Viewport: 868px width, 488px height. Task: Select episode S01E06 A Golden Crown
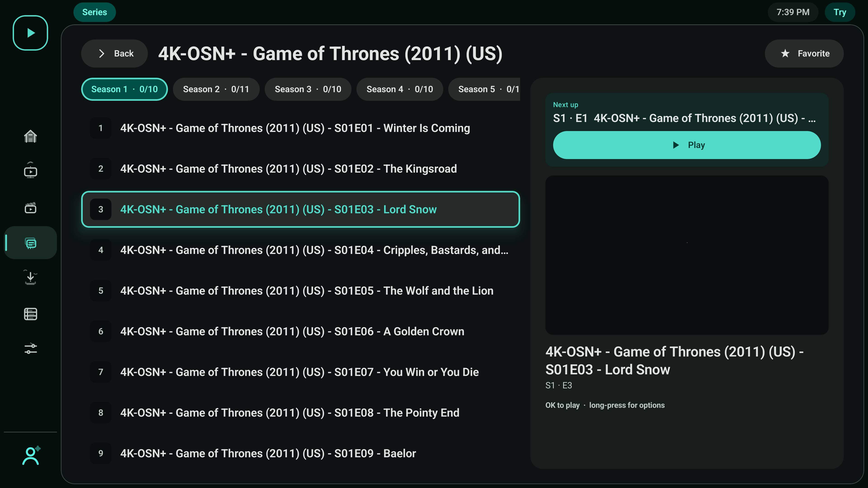click(x=300, y=331)
